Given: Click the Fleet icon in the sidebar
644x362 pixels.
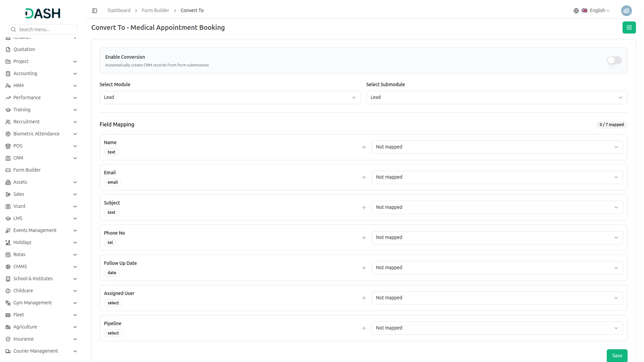Looking at the screenshot, I should (8, 315).
